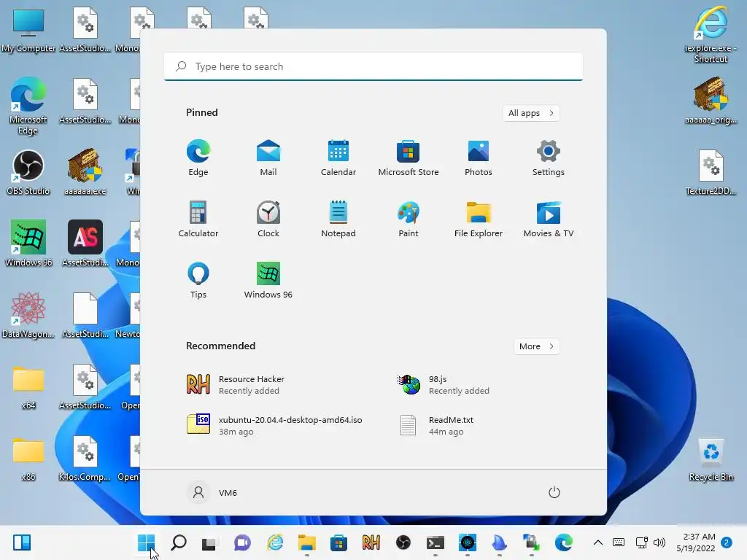Viewport: 747px width, 560px height.
Task: Select the DataWagon desktop shortcut
Action: [28, 315]
